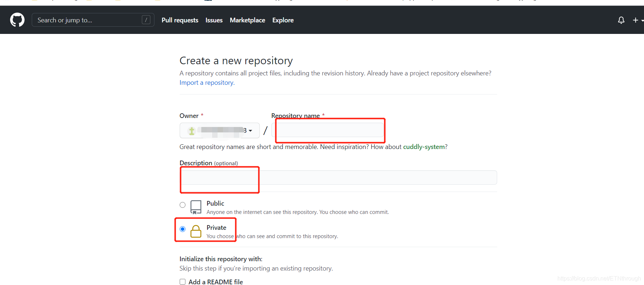Viewport: 644px width, 285px height.
Task: Enable Add a README file checkbox
Action: [183, 282]
